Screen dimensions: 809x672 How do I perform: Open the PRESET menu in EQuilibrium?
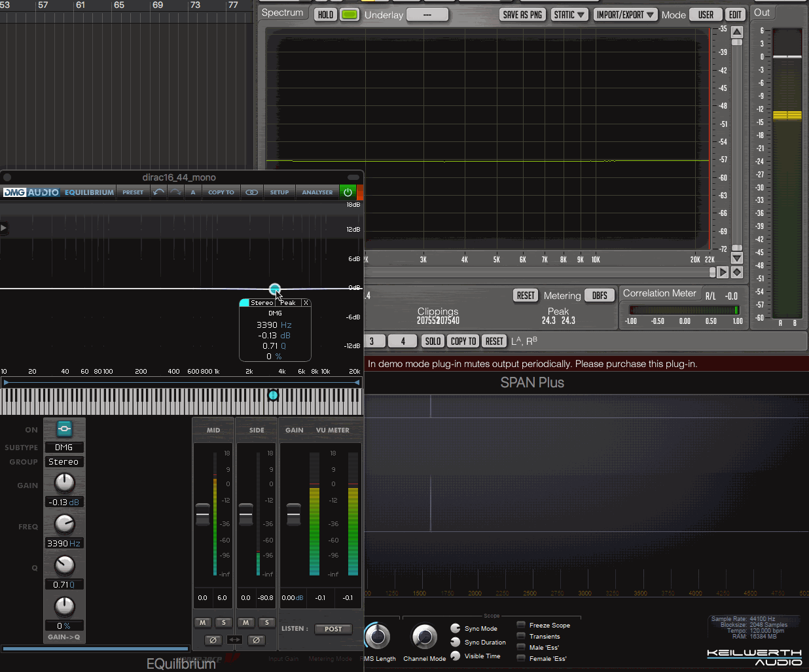[x=133, y=192]
